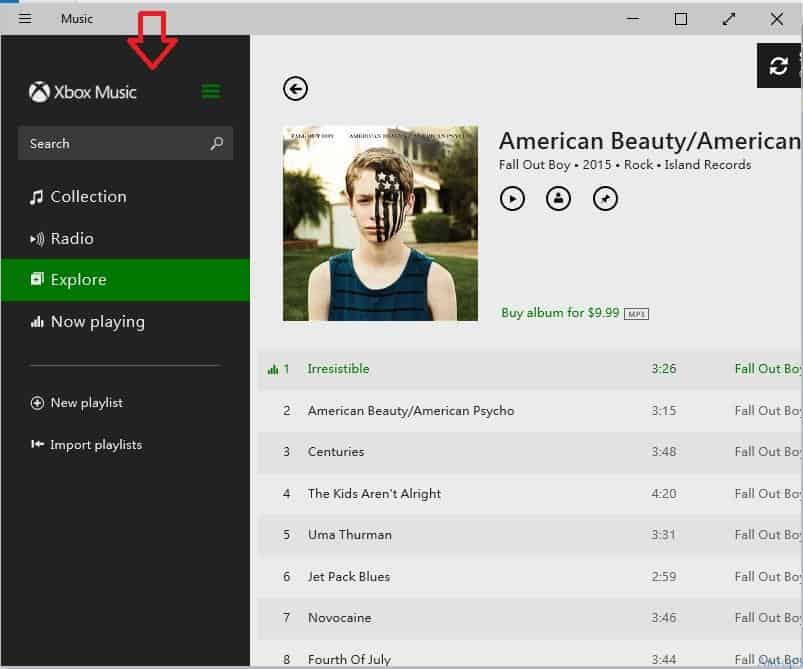Click the MP3 badge next to price

click(x=637, y=314)
